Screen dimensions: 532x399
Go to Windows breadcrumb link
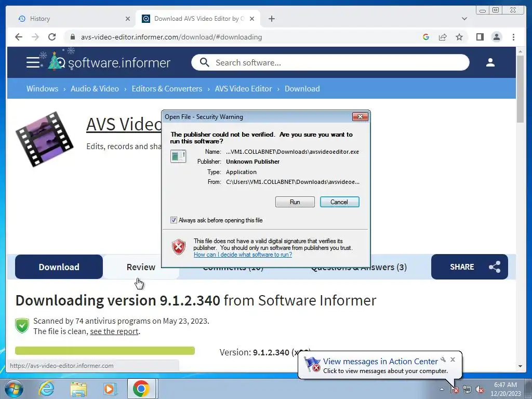tap(43, 88)
